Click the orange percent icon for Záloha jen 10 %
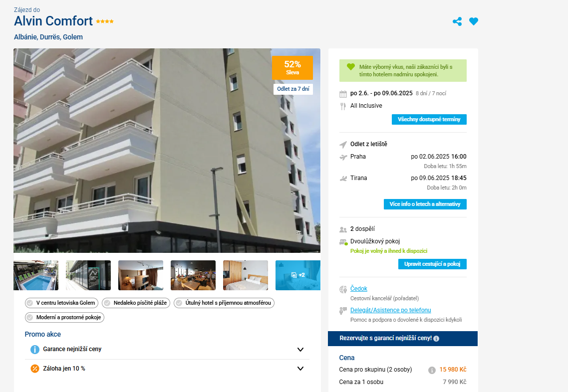 pyautogui.click(x=35, y=369)
